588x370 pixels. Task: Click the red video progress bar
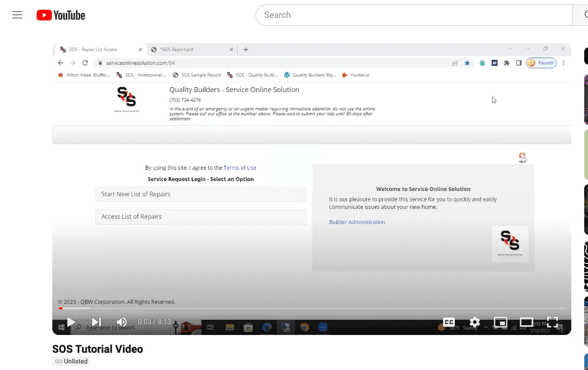(x=61, y=309)
